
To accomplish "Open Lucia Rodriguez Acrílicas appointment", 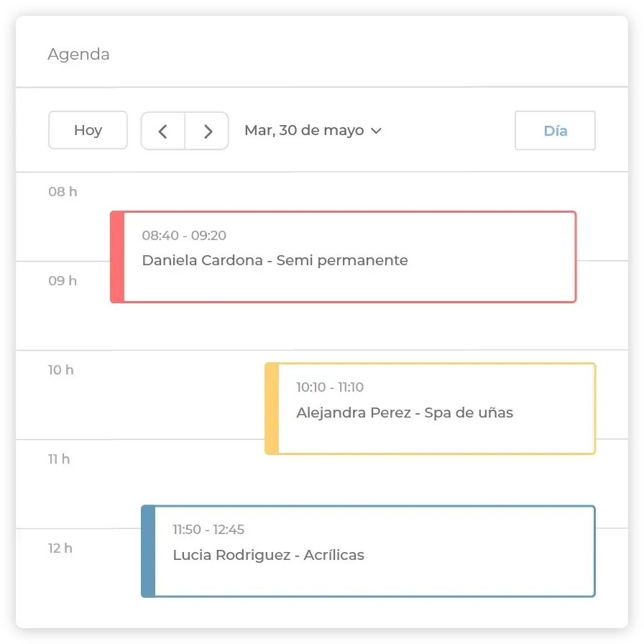I will 368,551.
